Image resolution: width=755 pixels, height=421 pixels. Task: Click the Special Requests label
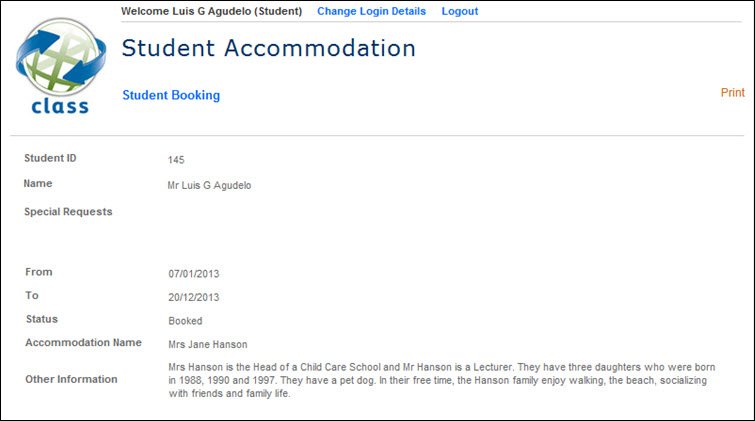(68, 211)
